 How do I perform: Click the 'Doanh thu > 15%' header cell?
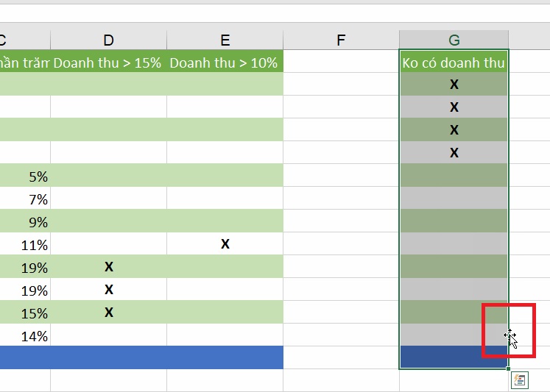[x=109, y=61]
